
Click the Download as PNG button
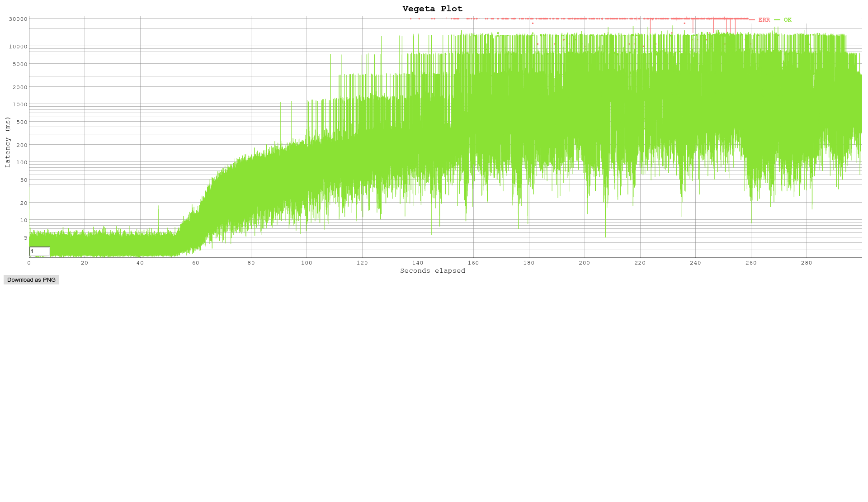[x=31, y=280]
